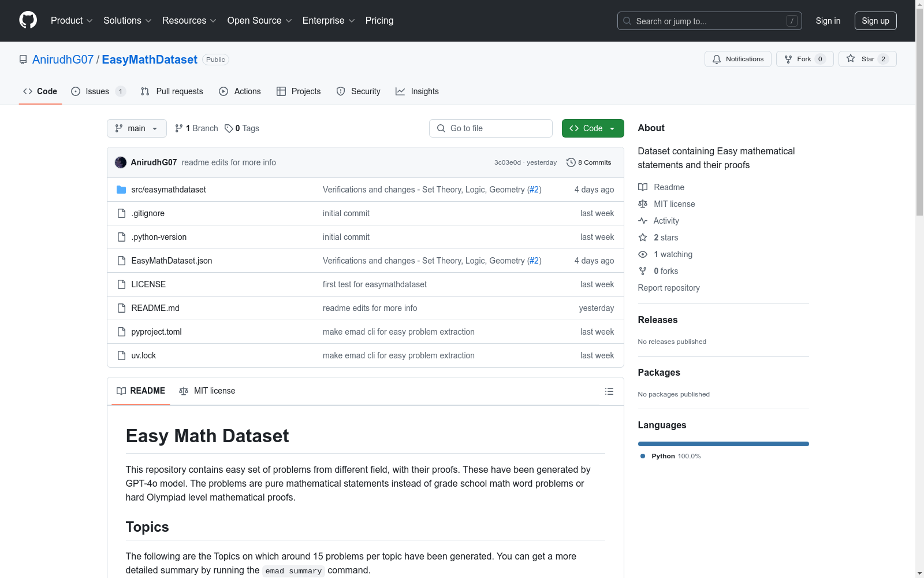Image resolution: width=924 pixels, height=578 pixels.
Task: Open the Pull requests tab
Action: coord(172,91)
